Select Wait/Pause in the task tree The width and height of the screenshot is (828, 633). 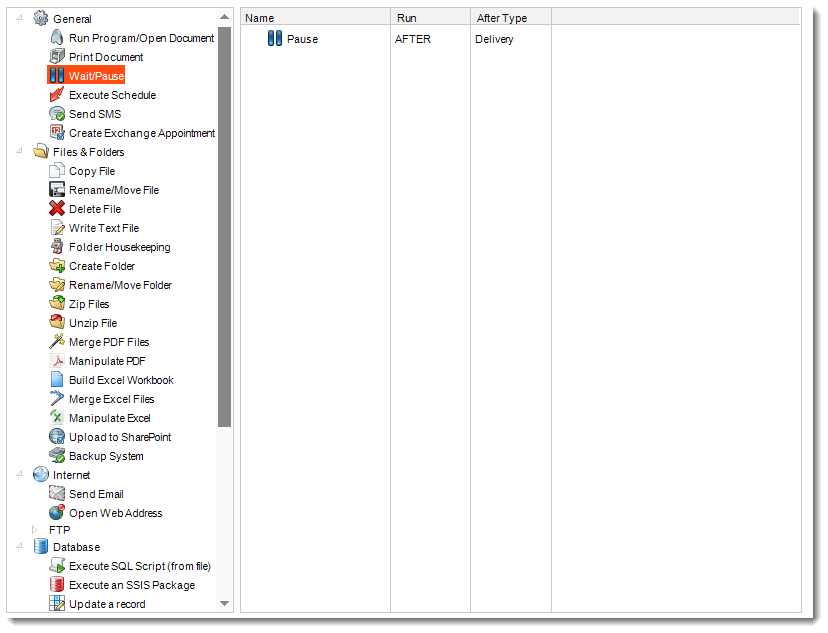coord(96,76)
